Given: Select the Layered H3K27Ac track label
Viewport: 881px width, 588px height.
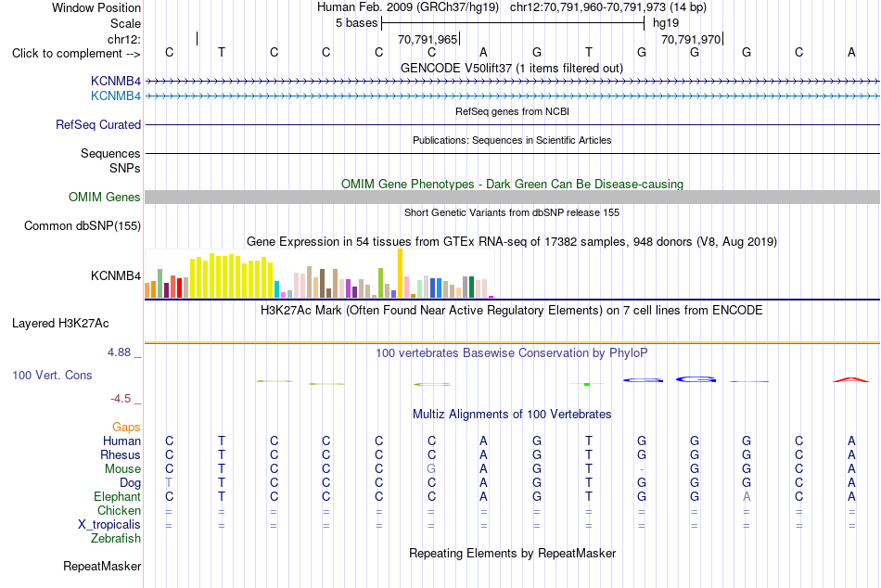Looking at the screenshot, I should (60, 324).
